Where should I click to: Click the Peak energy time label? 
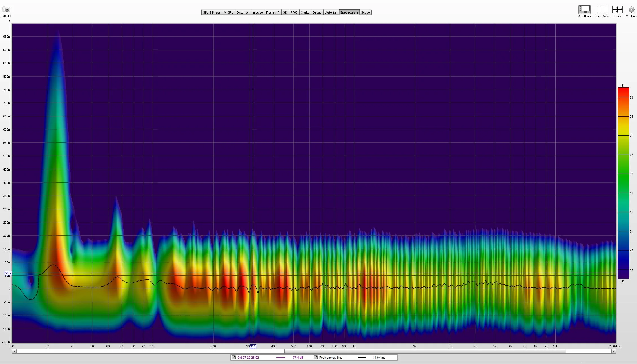(331, 358)
